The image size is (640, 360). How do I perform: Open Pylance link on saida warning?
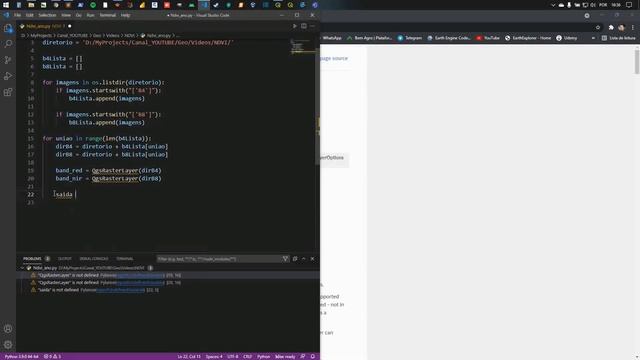120,290
